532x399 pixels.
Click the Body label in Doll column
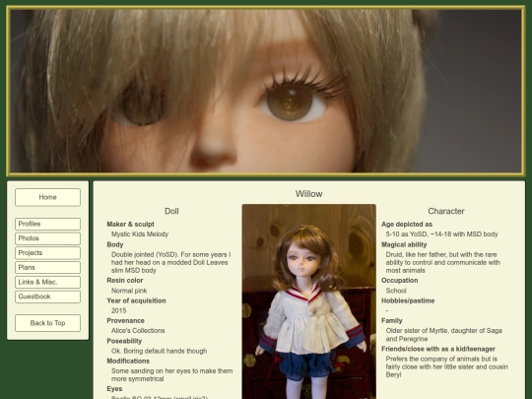pyautogui.click(x=115, y=244)
